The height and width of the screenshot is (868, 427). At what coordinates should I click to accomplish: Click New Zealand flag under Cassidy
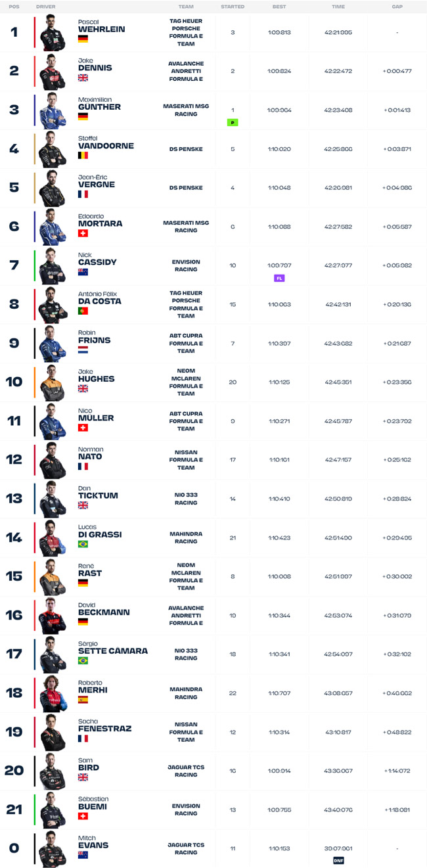click(x=83, y=272)
